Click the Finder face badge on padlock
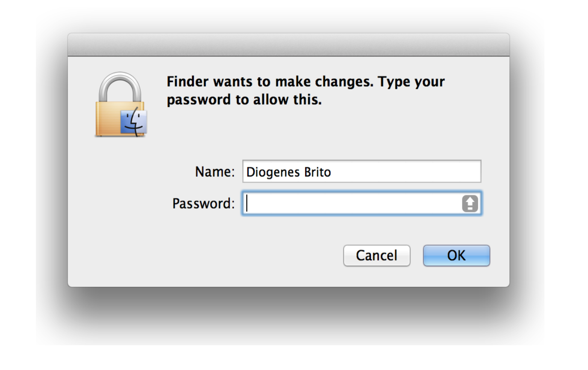 click(134, 123)
